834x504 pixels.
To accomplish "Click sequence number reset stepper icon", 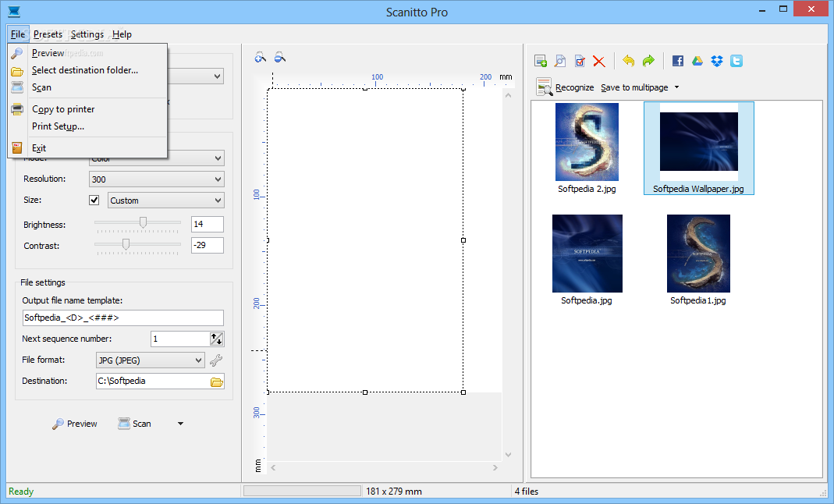I will 216,339.
